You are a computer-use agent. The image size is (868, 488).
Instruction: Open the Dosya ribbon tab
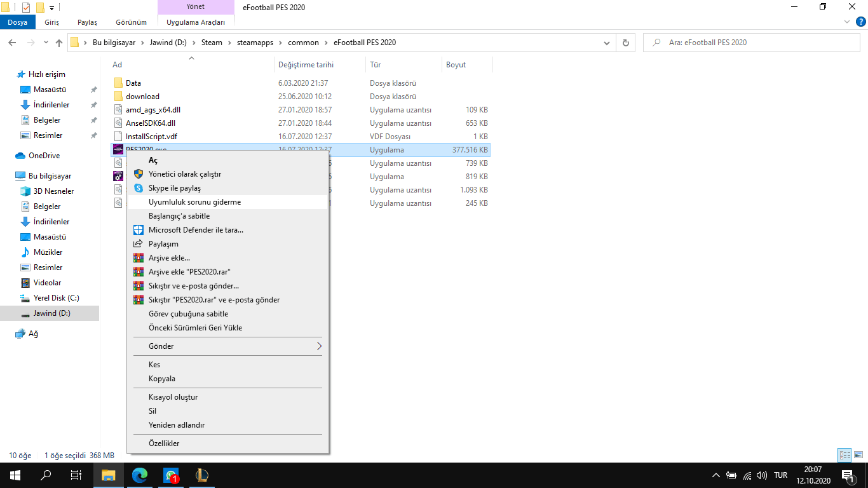pyautogui.click(x=18, y=22)
